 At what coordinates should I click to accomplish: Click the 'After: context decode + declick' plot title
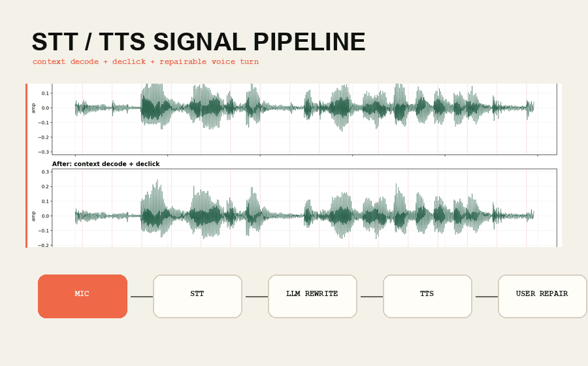pos(106,164)
